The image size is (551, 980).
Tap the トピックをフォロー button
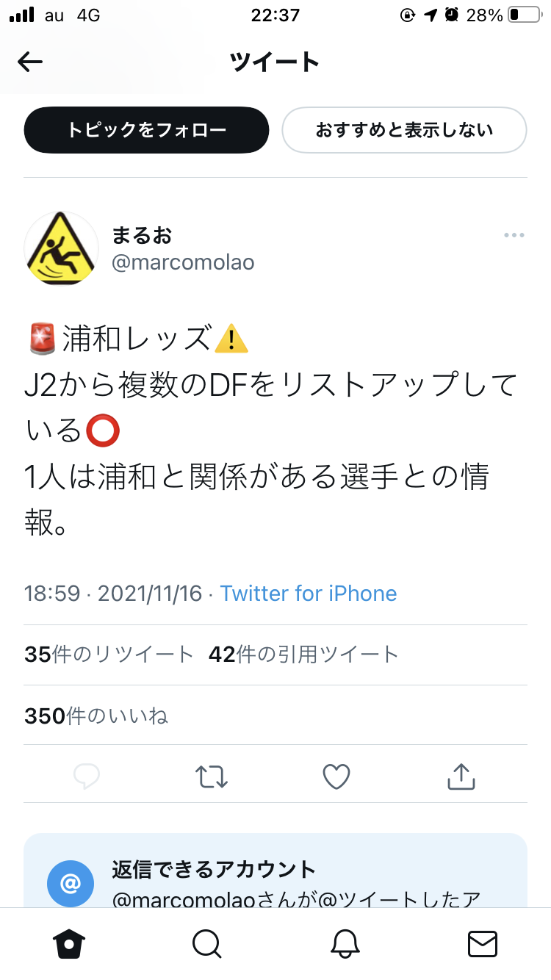(146, 130)
